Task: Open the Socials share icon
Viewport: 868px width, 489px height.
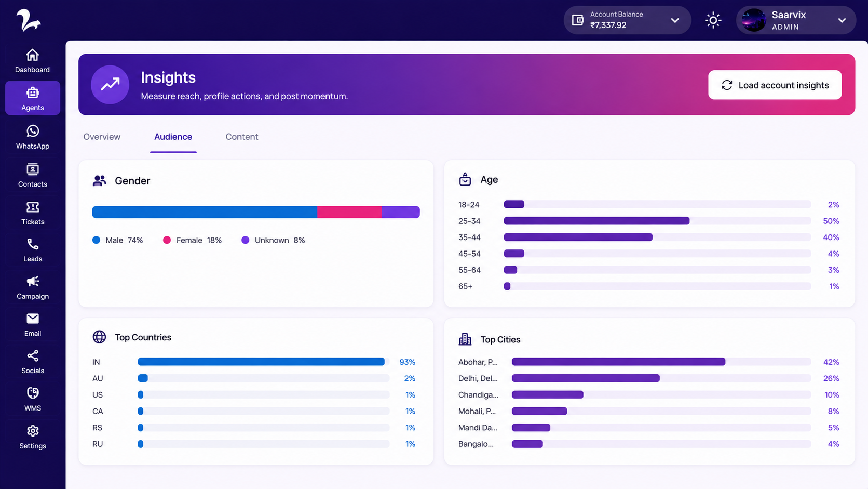Action: pyautogui.click(x=33, y=356)
